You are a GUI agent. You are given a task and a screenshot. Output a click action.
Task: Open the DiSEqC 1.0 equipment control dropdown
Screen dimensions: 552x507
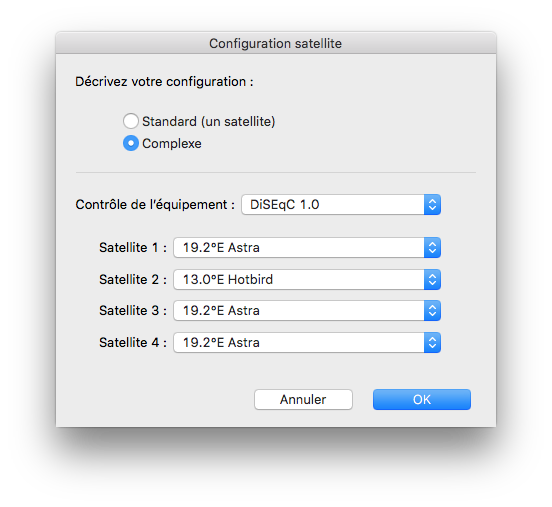coord(341,205)
